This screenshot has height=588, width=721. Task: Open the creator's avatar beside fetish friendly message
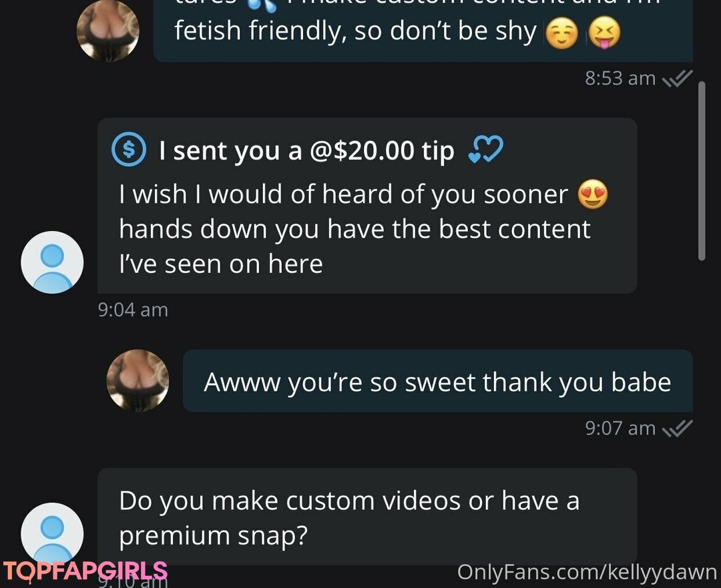pyautogui.click(x=108, y=30)
